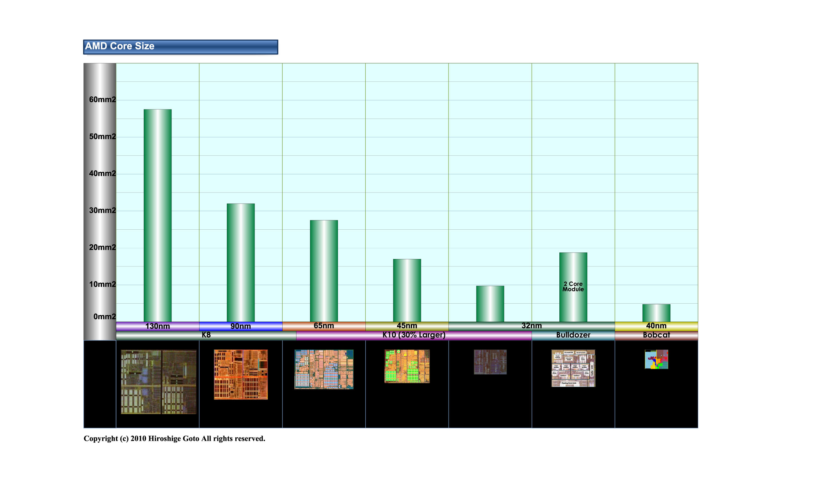Click the colorful Bobcat core image
The height and width of the screenshot is (504, 824).
[x=656, y=359]
